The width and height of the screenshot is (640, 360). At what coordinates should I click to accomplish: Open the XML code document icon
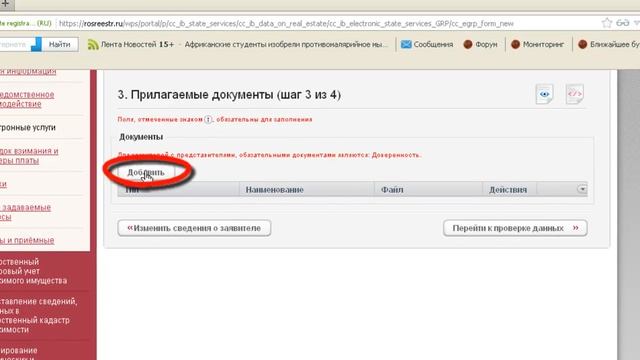pos(575,94)
